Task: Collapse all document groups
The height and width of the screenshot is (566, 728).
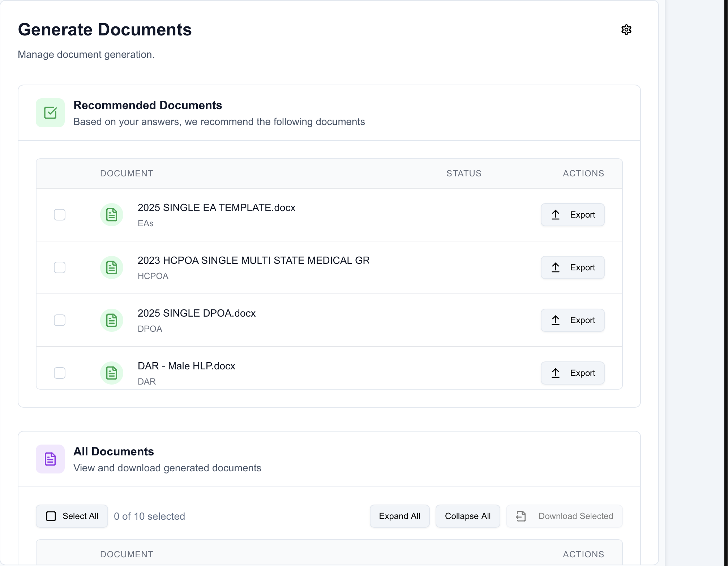Action: [467, 516]
